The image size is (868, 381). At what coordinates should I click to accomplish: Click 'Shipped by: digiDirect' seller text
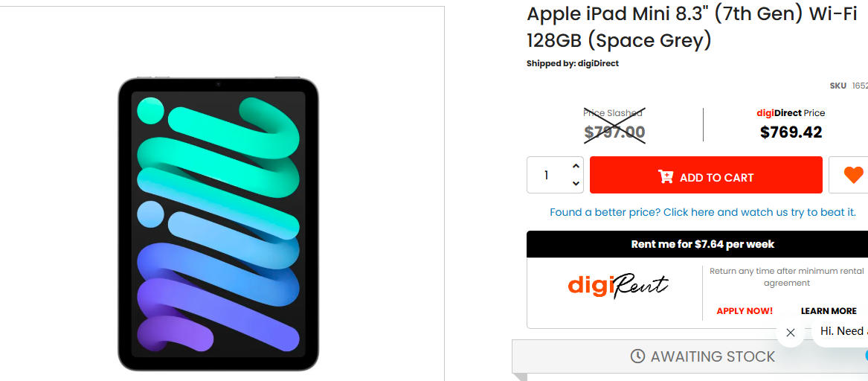click(x=573, y=64)
